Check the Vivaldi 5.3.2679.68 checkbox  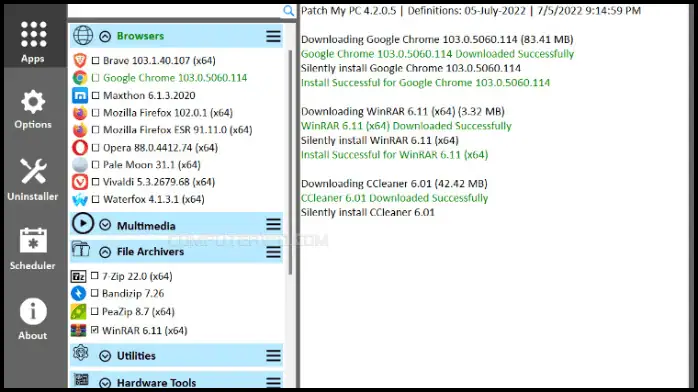coord(95,182)
